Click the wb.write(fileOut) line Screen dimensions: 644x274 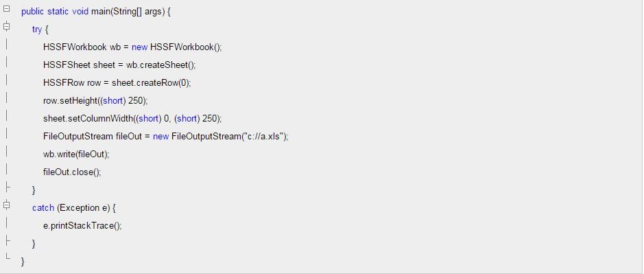(76, 155)
